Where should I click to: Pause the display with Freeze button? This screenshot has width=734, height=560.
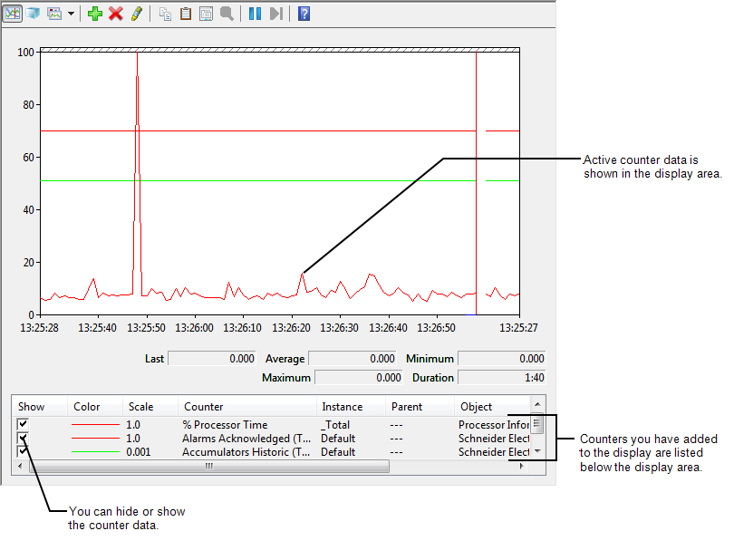click(x=255, y=14)
